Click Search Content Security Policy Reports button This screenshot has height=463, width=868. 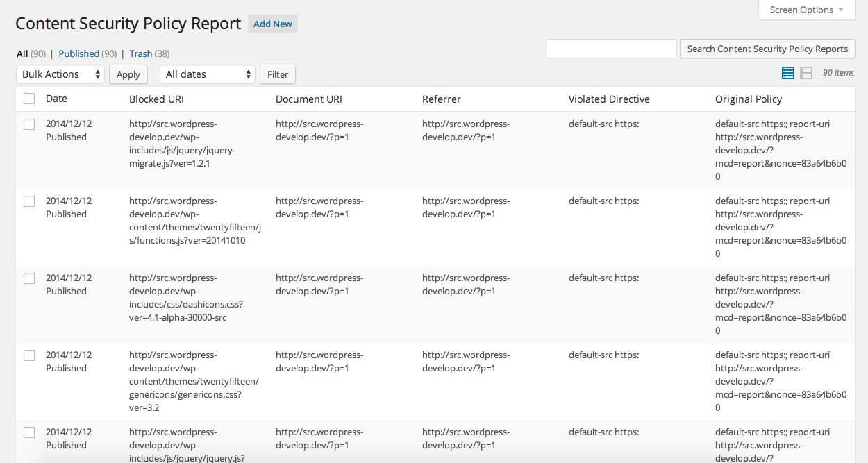pyautogui.click(x=767, y=49)
